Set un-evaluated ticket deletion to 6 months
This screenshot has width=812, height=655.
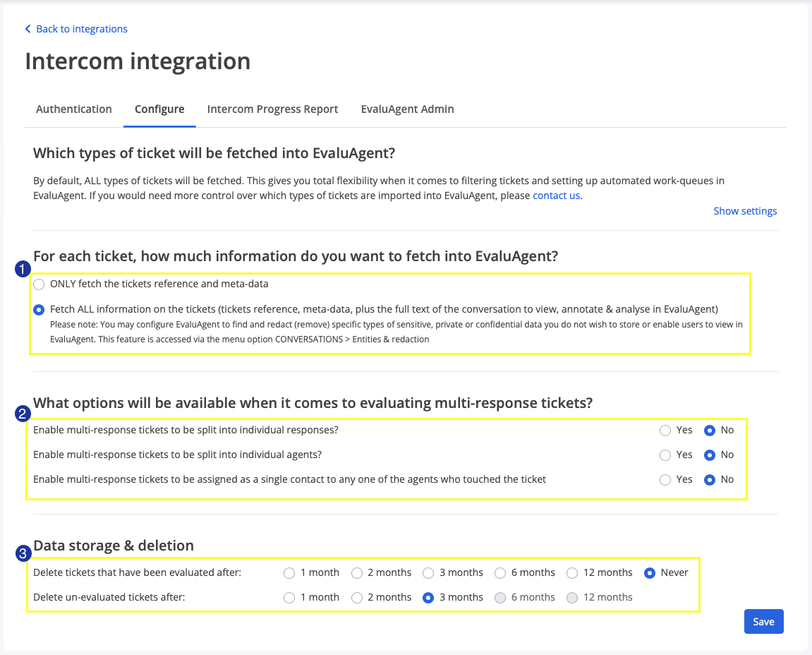tap(500, 597)
